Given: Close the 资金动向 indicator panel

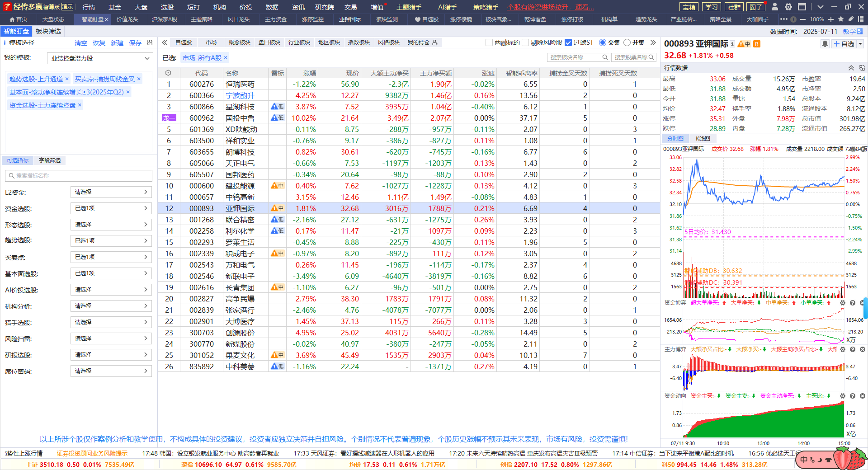Looking at the screenshot, I should [862, 396].
